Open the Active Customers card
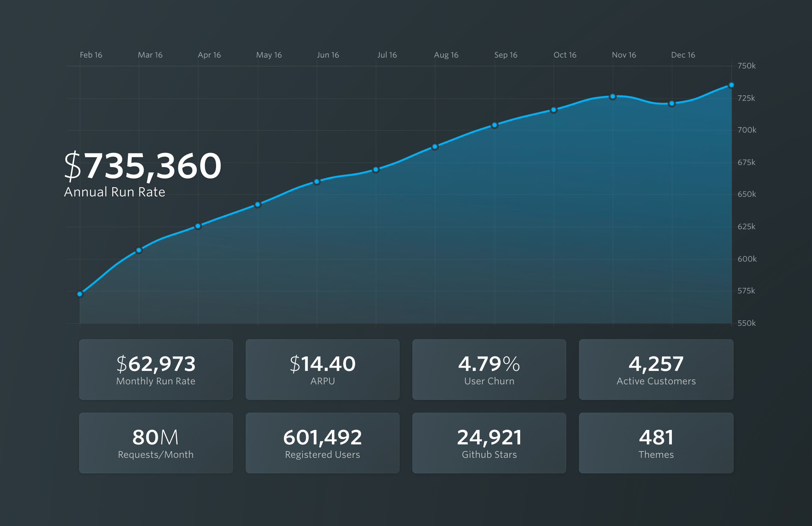812x526 pixels. [656, 370]
